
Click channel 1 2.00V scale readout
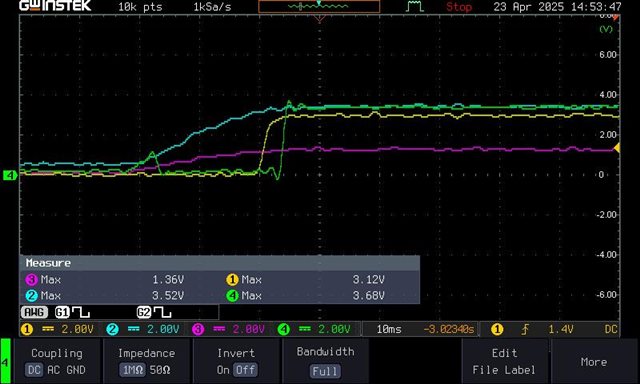(x=77, y=329)
